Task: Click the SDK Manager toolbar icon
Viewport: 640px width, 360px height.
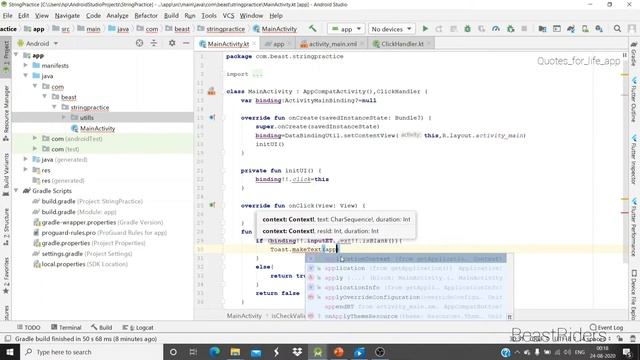Action: (599, 29)
